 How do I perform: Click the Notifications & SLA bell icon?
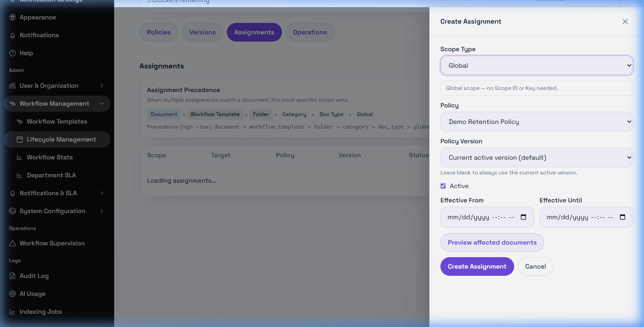(13, 193)
